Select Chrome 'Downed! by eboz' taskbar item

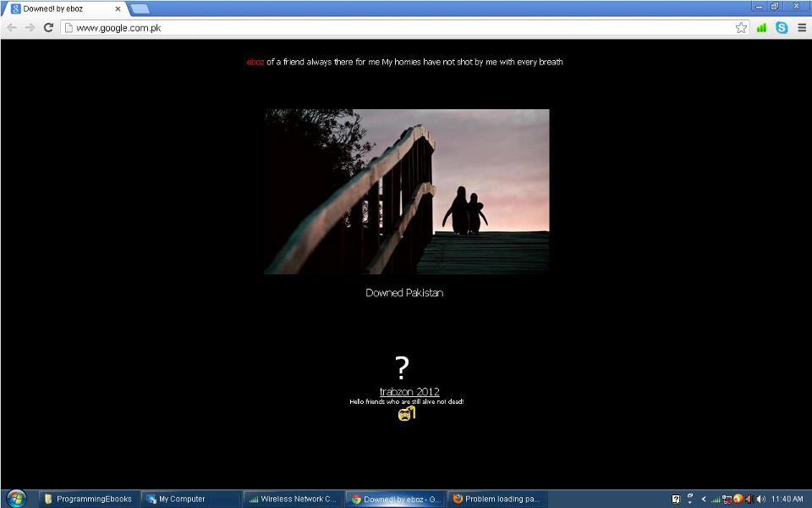(x=395, y=500)
